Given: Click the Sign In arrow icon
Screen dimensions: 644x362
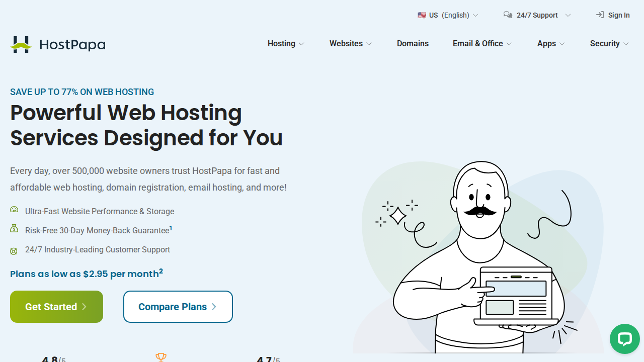Looking at the screenshot, I should (600, 15).
